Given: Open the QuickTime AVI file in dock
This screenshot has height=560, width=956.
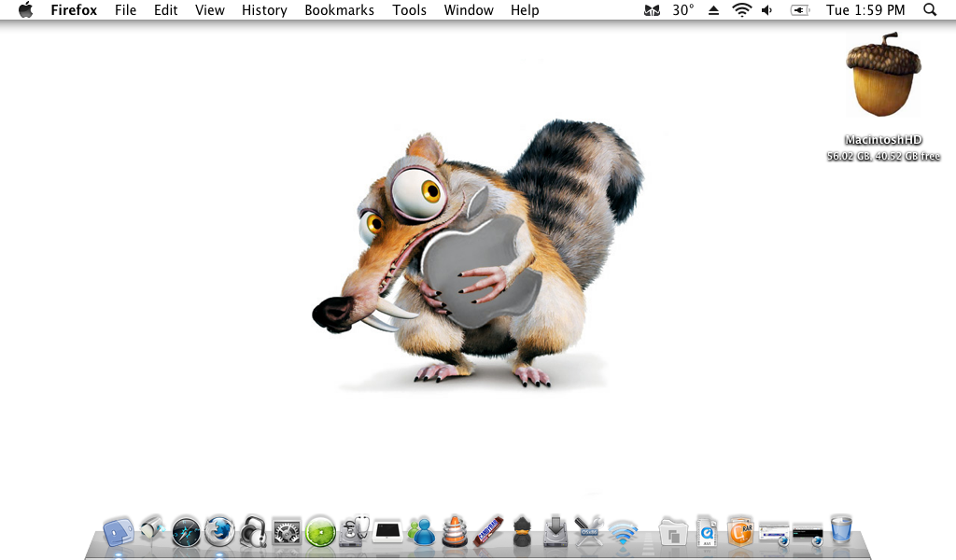Looking at the screenshot, I should pyautogui.click(x=707, y=531).
